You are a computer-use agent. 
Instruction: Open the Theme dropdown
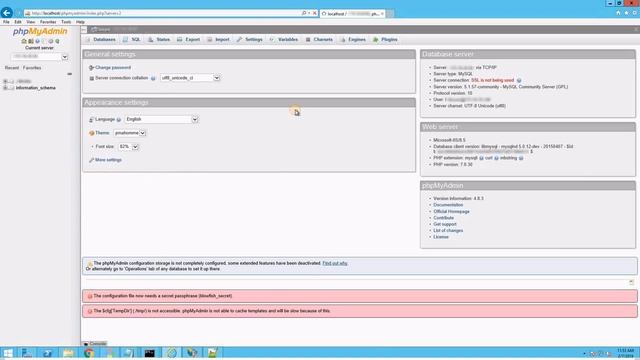pyautogui.click(x=129, y=133)
